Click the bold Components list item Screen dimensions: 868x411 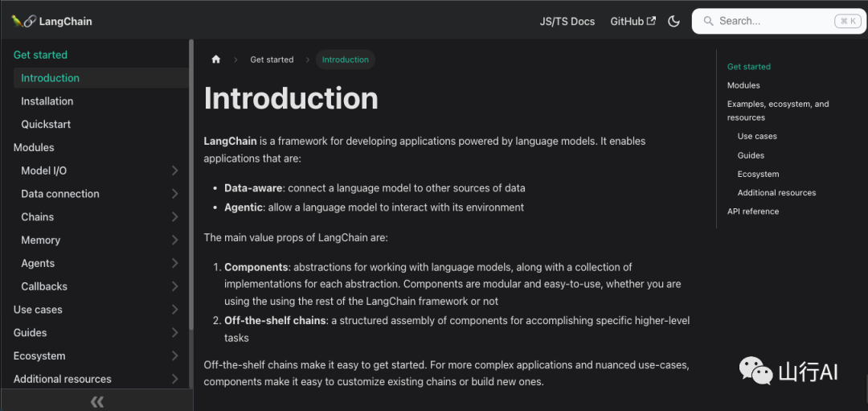pyautogui.click(x=256, y=268)
